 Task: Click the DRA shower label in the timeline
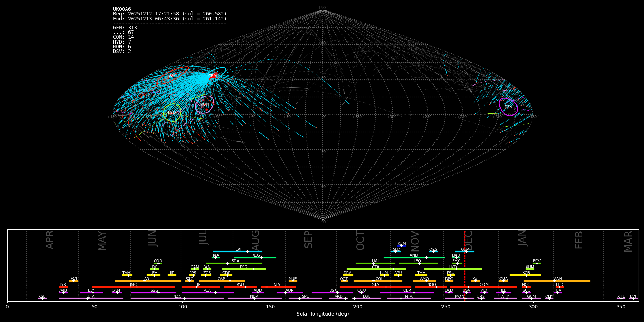pyautogui.click(x=347, y=273)
